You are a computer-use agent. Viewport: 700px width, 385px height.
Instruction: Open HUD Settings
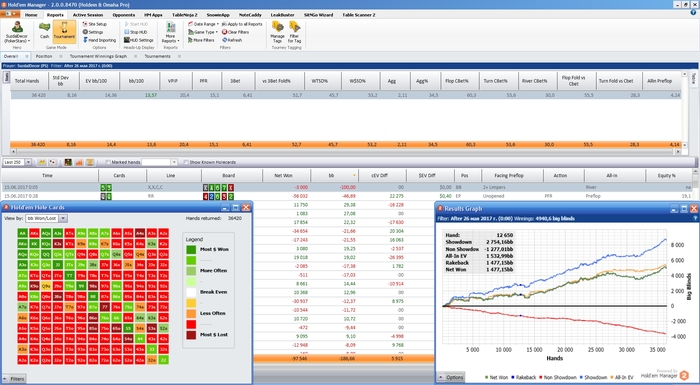(138, 40)
